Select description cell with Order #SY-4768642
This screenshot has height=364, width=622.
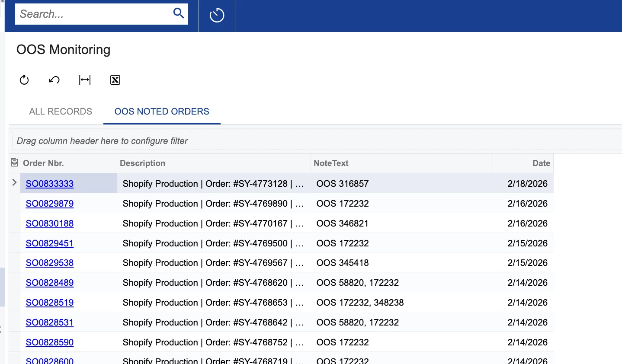[x=214, y=322]
